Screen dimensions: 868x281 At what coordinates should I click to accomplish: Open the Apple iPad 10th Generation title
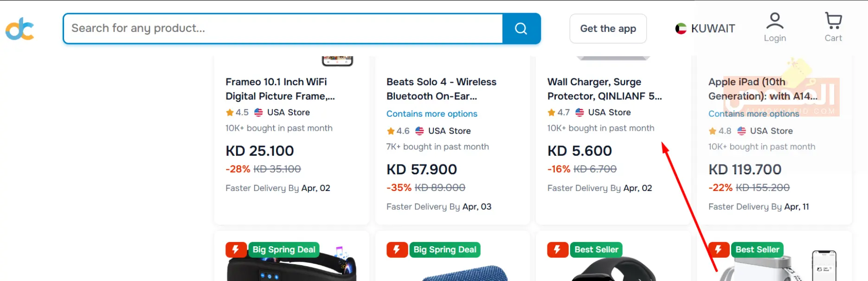(x=763, y=89)
